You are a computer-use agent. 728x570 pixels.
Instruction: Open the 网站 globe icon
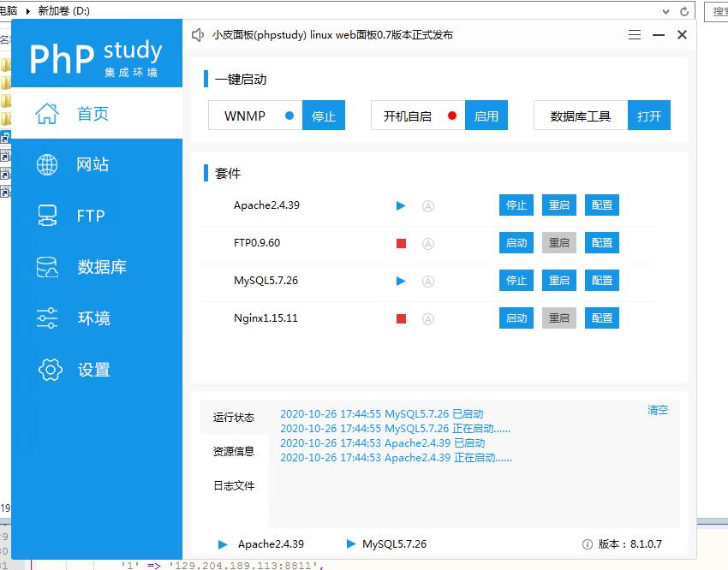47,165
